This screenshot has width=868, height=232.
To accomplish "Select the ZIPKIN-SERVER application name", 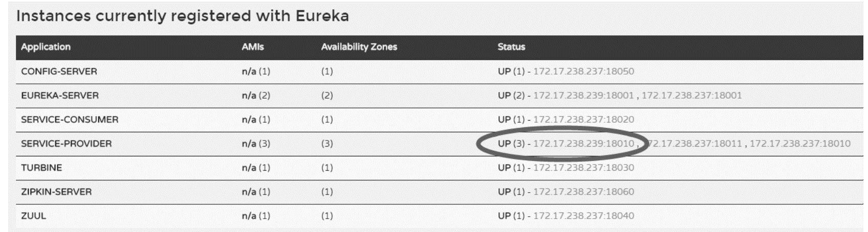I will (56, 192).
